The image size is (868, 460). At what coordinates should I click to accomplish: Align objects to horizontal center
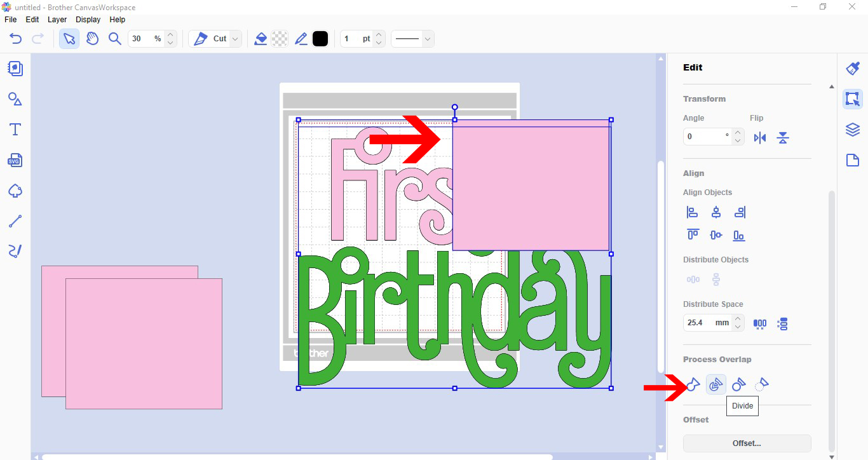click(x=716, y=213)
